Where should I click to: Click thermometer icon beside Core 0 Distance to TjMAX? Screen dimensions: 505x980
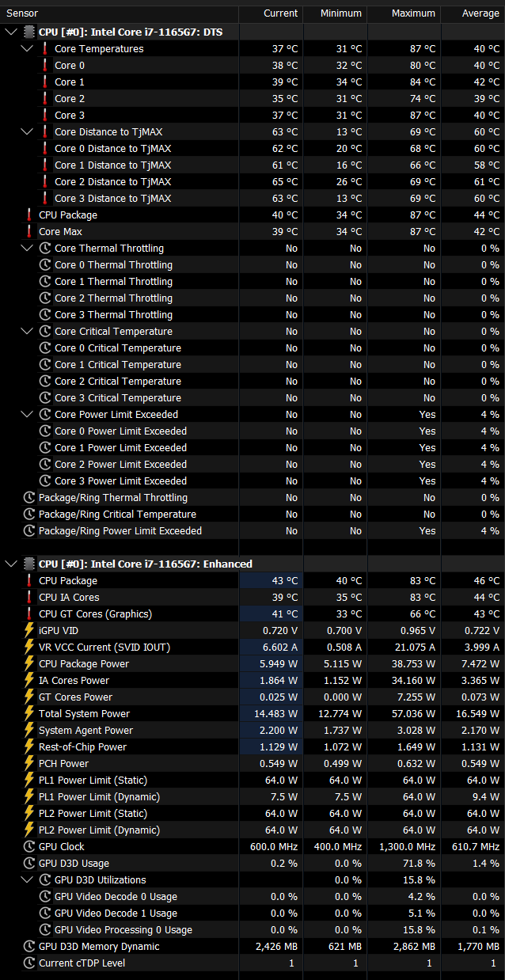point(45,148)
